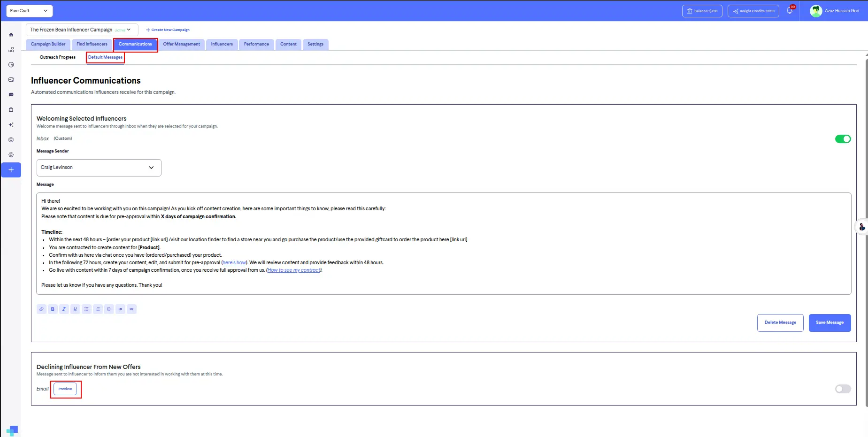
Task: Open the chat messages sidebar icon
Action: click(11, 95)
